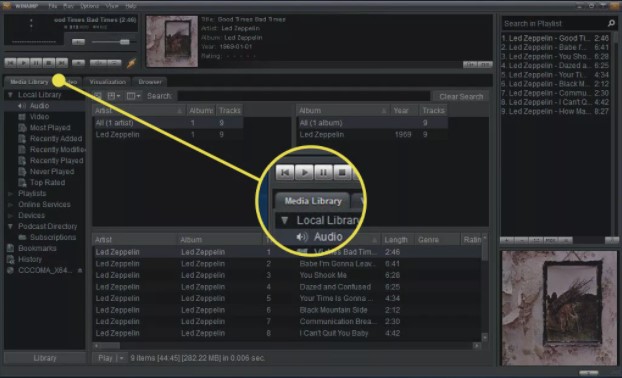Skip to the next track
622x378 pixels.
61,63
